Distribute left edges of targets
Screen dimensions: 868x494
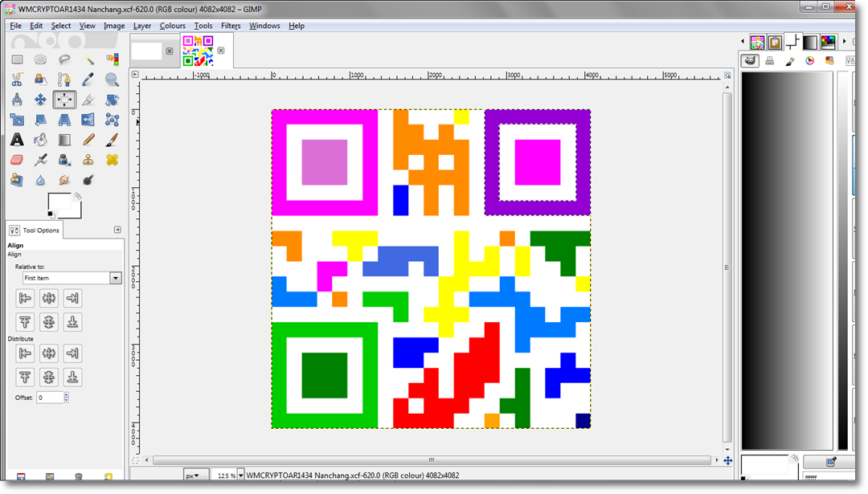[25, 353]
